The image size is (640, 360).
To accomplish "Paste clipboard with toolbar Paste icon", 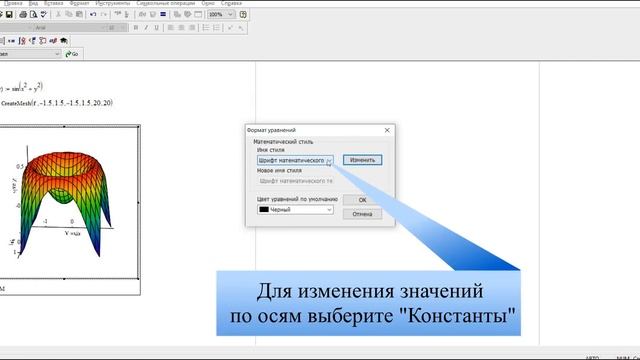I will [x=79, y=14].
